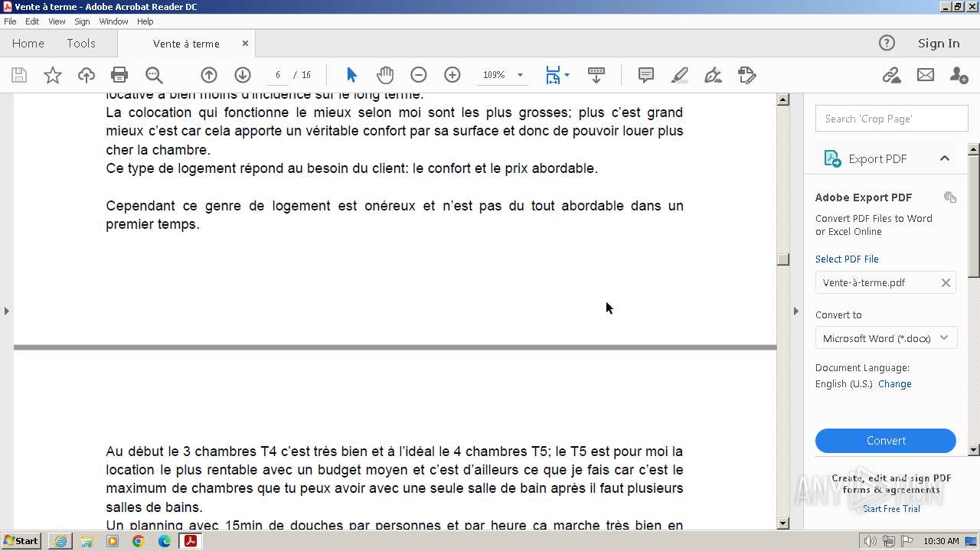Open the find text magnifier
980x551 pixels.
point(154,75)
